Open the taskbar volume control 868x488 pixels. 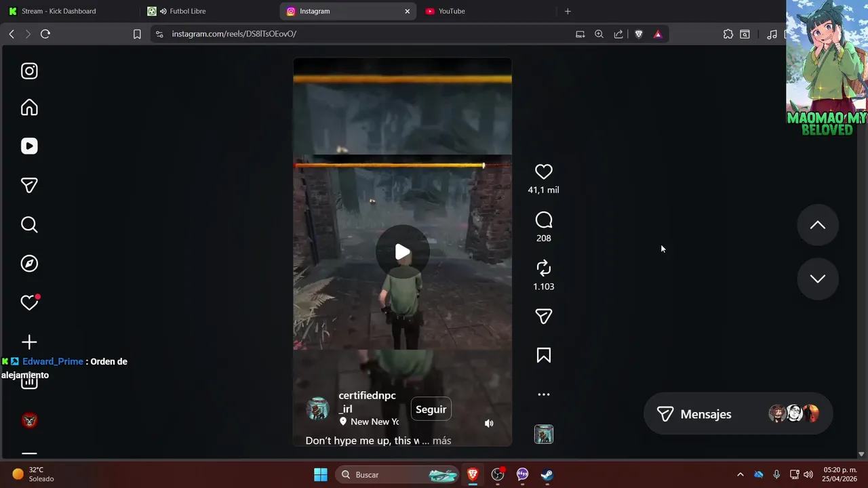click(808, 474)
